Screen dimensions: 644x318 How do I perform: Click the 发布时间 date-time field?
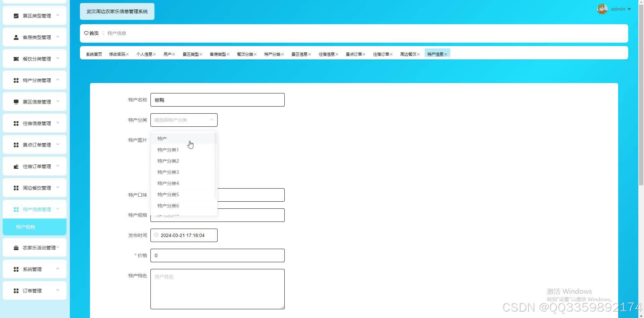click(x=184, y=235)
